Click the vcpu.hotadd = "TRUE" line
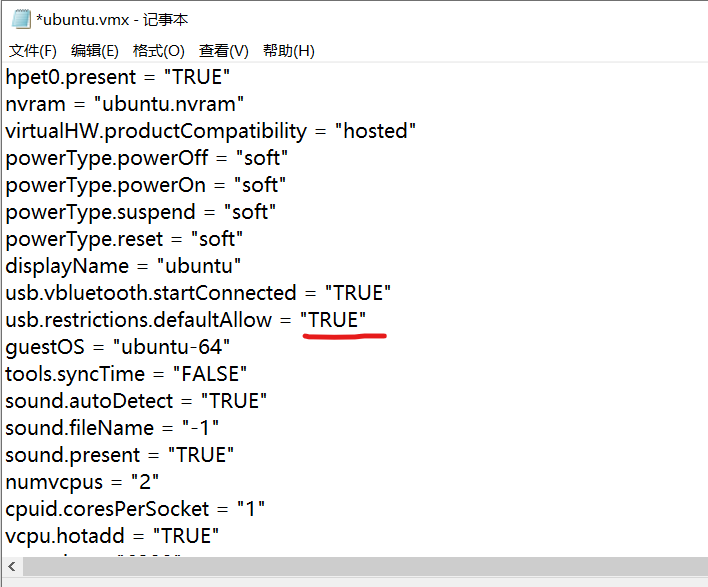 pos(112,536)
